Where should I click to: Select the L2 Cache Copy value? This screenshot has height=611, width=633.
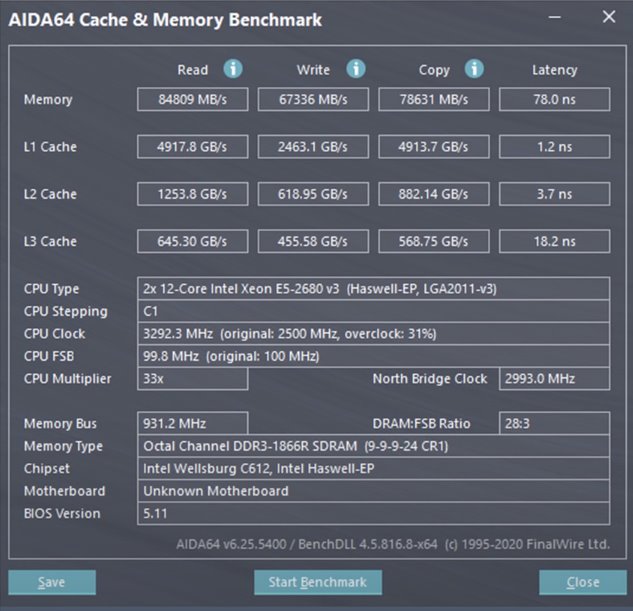tap(434, 194)
